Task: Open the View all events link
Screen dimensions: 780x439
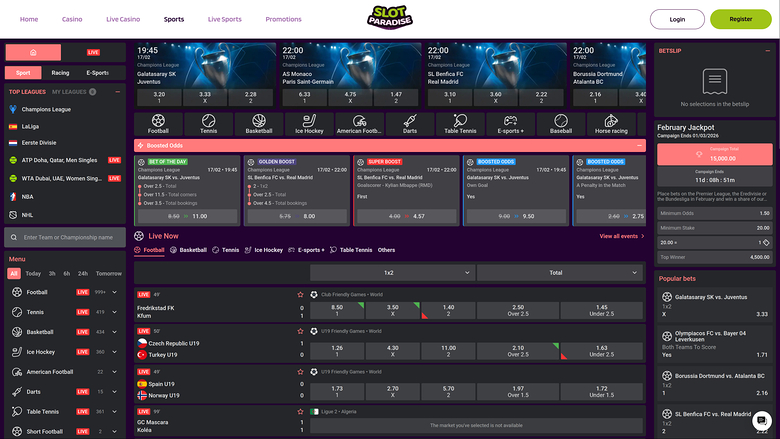Action: (x=622, y=236)
